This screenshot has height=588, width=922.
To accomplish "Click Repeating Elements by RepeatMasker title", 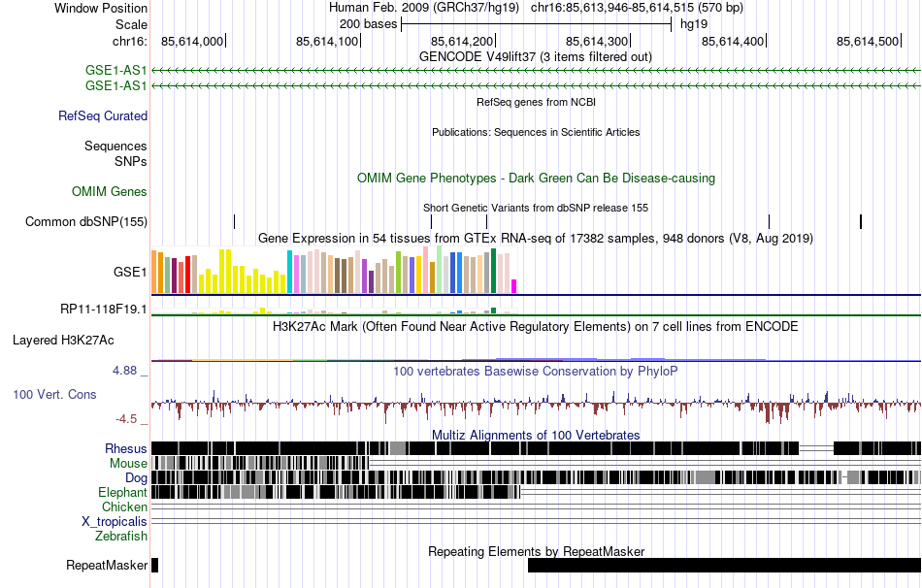I will point(536,551).
